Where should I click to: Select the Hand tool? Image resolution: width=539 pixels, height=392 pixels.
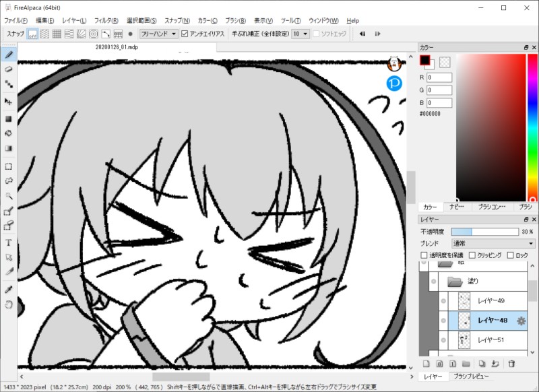coord(9,304)
